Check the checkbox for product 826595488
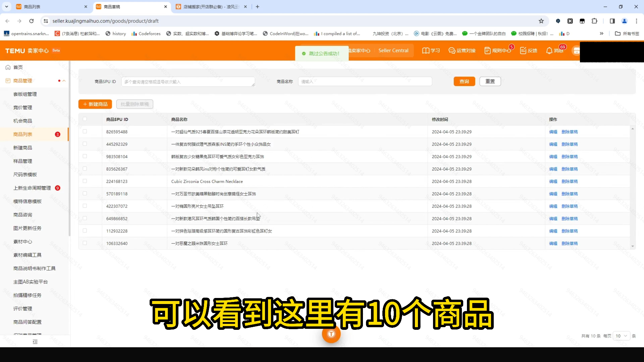Viewport: 644px width, 362px height. pyautogui.click(x=85, y=131)
